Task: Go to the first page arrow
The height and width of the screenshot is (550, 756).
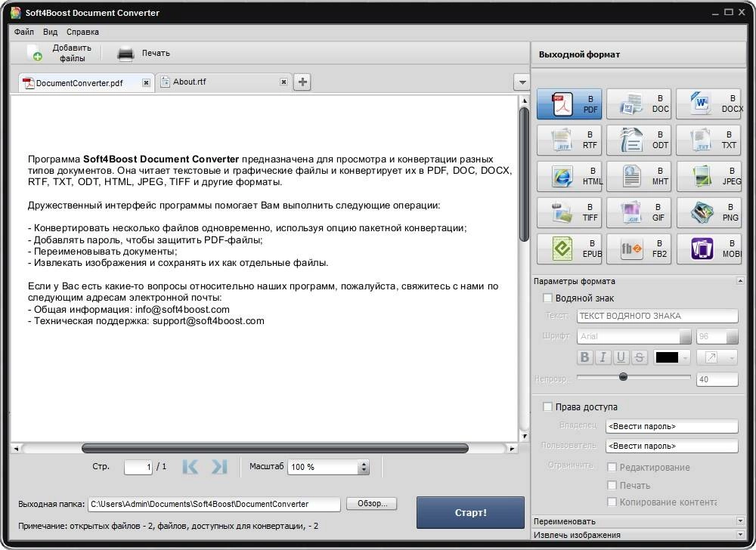Action: (x=190, y=467)
